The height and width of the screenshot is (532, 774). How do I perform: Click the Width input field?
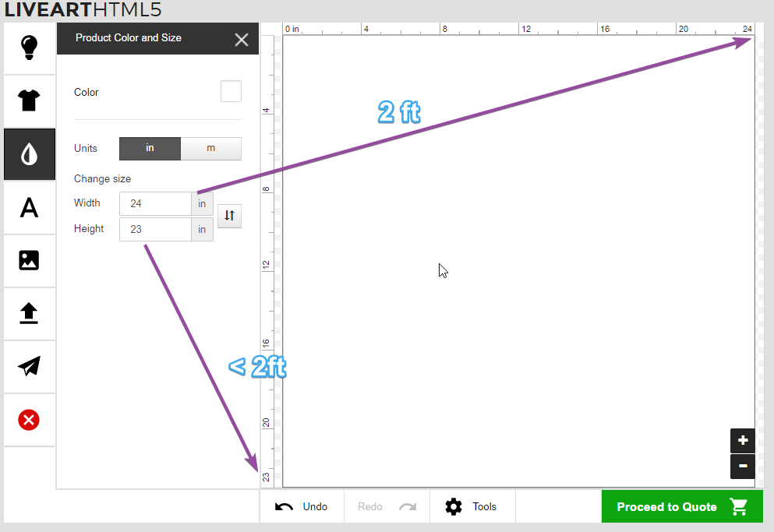[x=155, y=203]
